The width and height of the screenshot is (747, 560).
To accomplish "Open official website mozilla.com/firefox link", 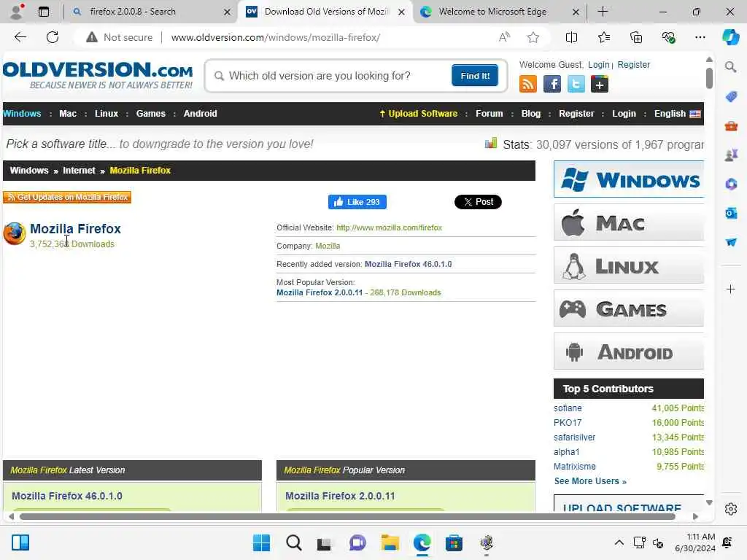I will [390, 227].
